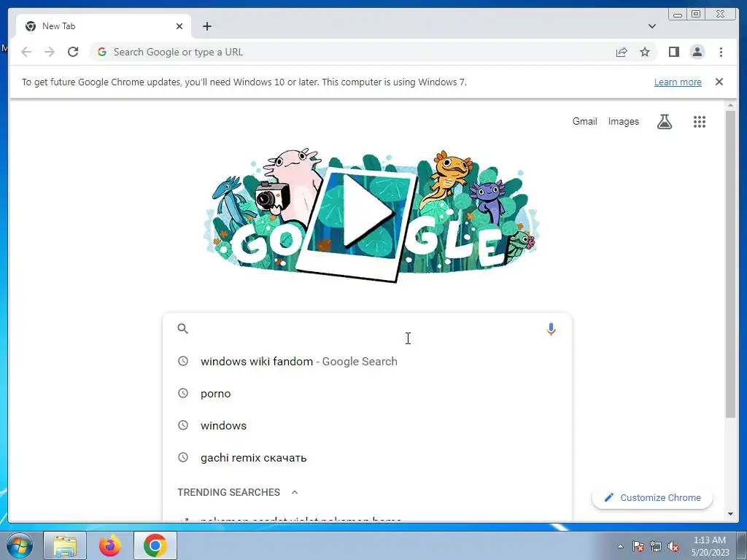
Task: Click Google G icon in address bar
Action: [101, 52]
